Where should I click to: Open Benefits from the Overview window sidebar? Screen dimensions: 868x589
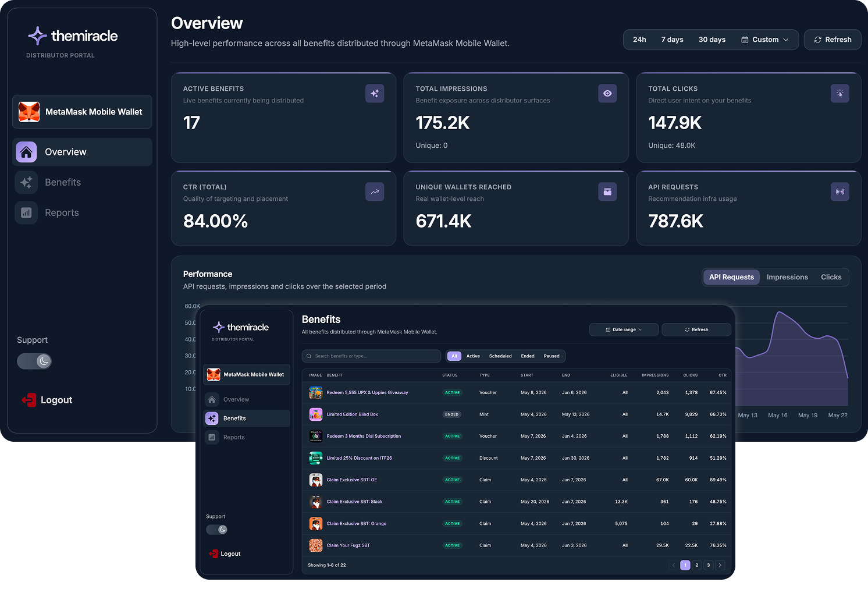(x=82, y=182)
